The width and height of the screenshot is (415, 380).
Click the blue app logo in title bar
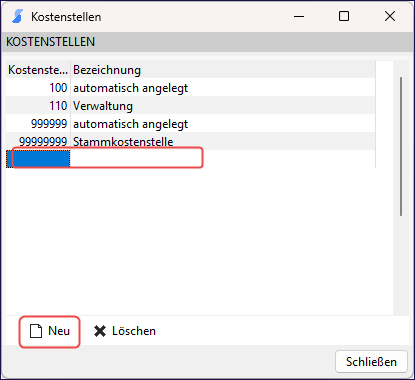(17, 16)
